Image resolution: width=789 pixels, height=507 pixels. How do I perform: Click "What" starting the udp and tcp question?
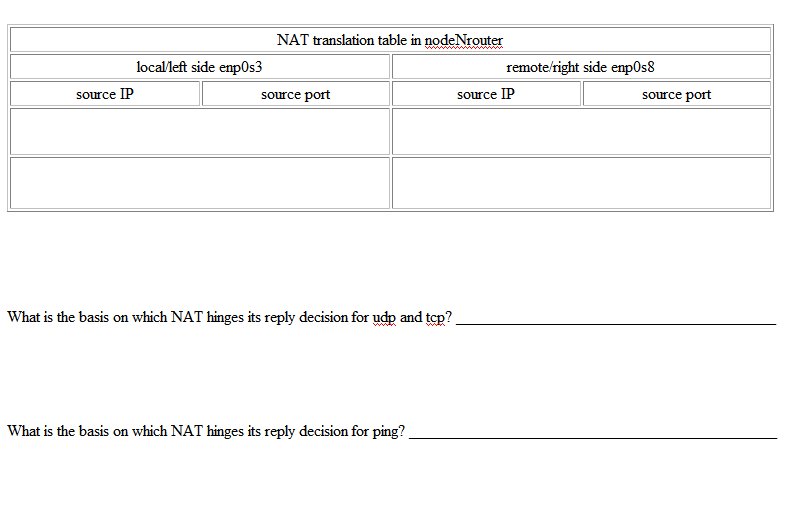(24, 318)
